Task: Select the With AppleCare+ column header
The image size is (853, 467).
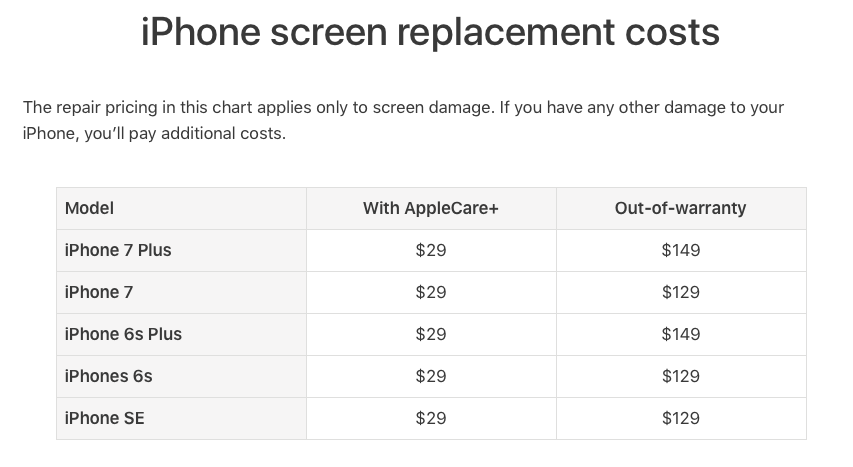Action: click(x=431, y=208)
